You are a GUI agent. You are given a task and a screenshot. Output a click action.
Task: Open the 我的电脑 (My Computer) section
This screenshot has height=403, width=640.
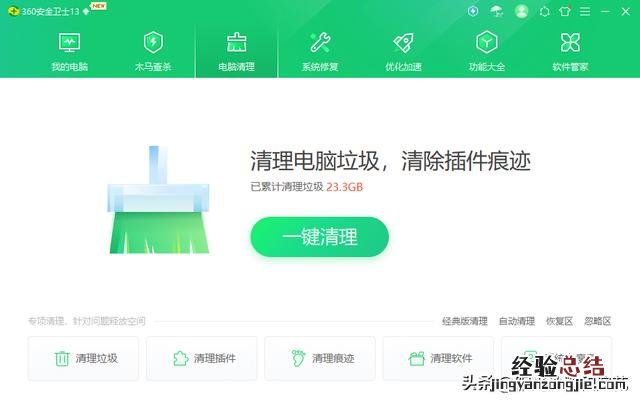point(69,51)
